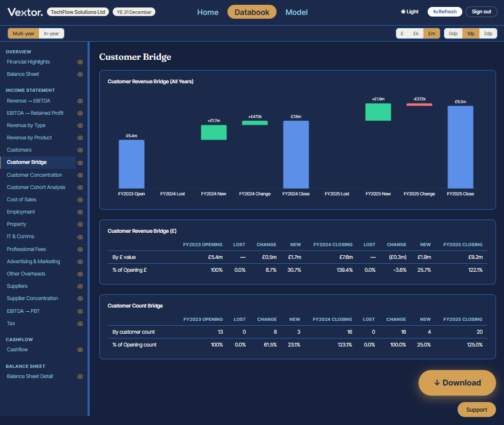Open Cost of Sales page

[21, 199]
